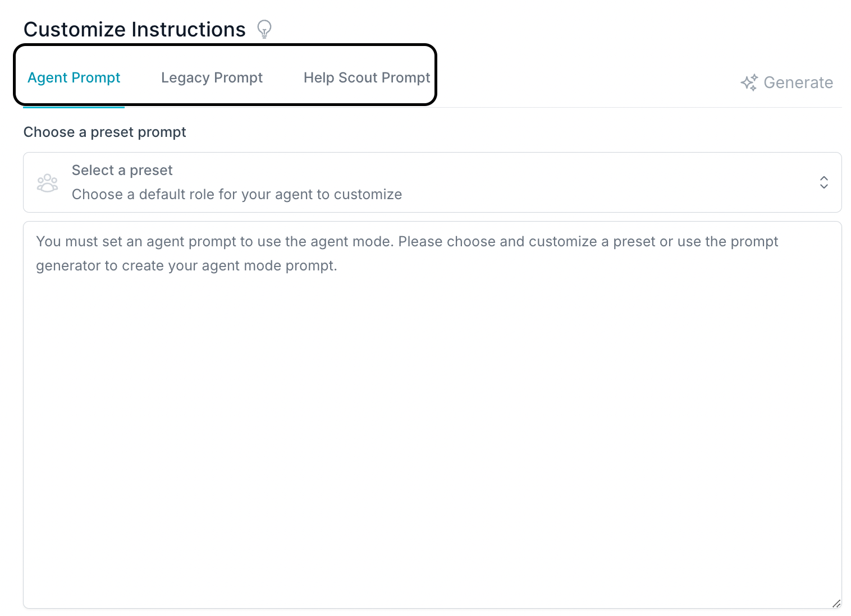The width and height of the screenshot is (851, 616).
Task: Click the "Select a preset" title text
Action: tap(122, 171)
